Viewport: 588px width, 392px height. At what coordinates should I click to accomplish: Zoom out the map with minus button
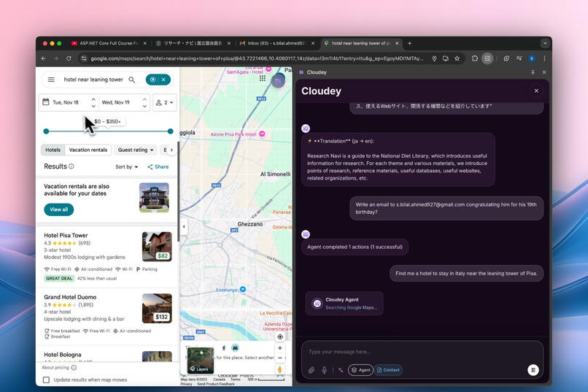pyautogui.click(x=279, y=358)
